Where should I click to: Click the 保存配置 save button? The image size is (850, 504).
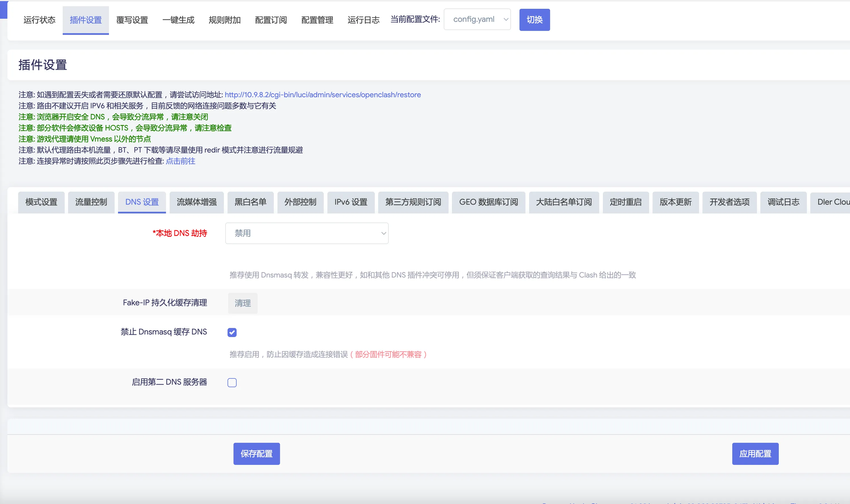pyautogui.click(x=256, y=453)
